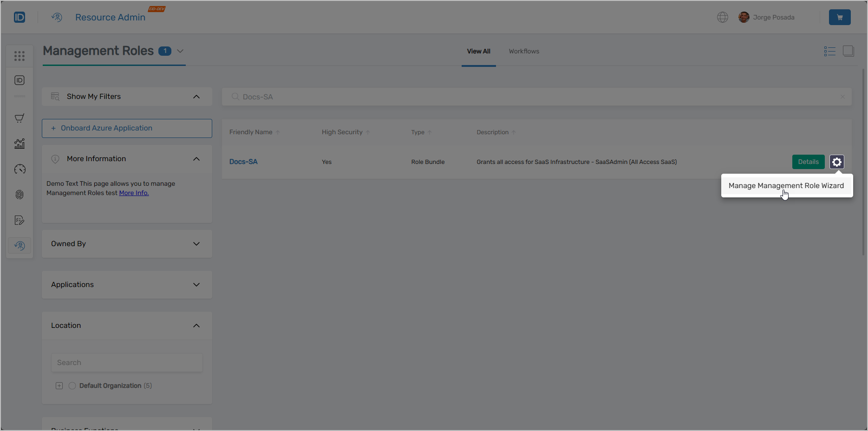
Task: Collapse the Show My Filters section
Action: coord(196,96)
